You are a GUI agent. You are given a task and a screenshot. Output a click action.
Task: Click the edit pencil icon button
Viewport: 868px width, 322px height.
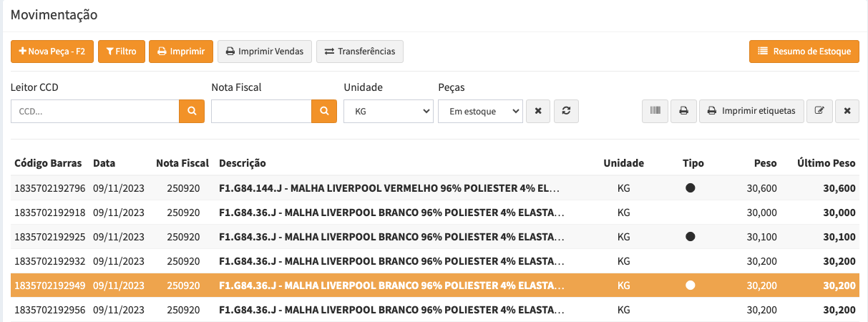[x=819, y=111]
